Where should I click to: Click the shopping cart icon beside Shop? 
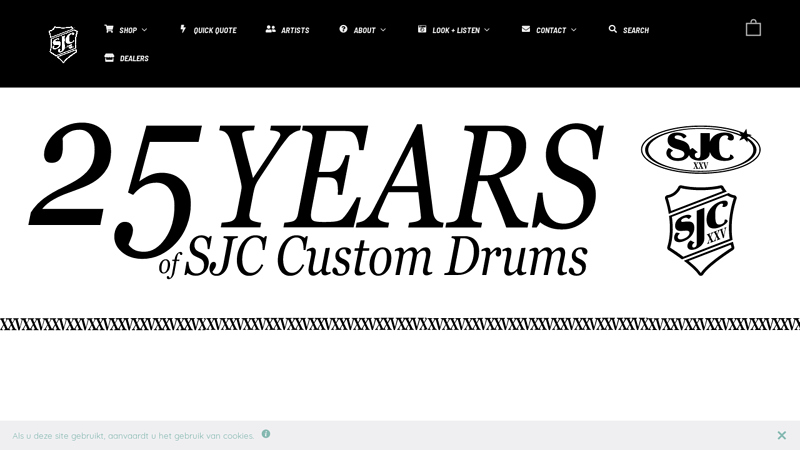[x=109, y=29]
